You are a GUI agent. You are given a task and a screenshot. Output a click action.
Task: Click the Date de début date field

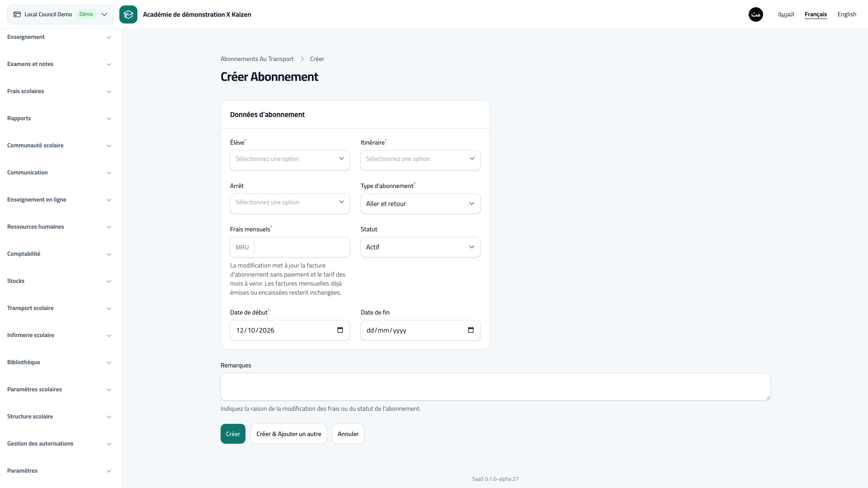(x=290, y=330)
